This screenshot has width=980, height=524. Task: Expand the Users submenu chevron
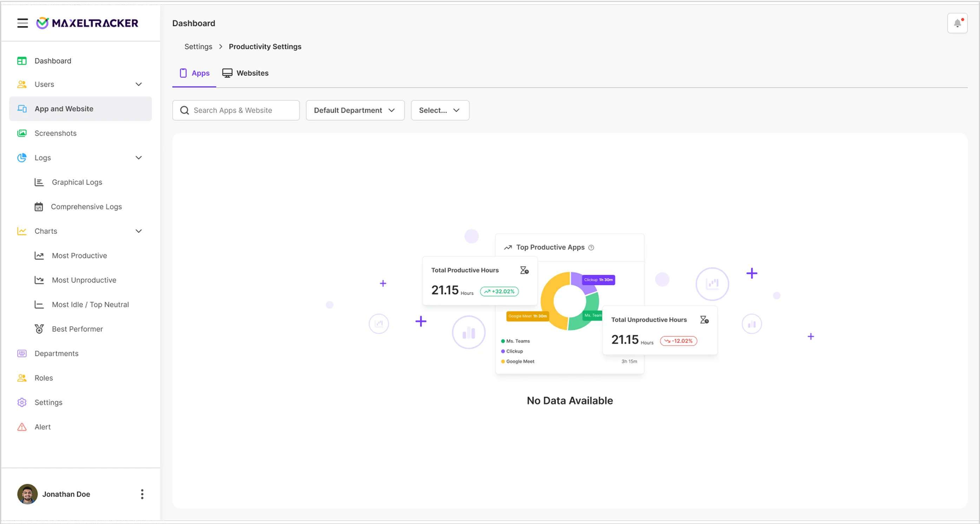[x=139, y=84]
